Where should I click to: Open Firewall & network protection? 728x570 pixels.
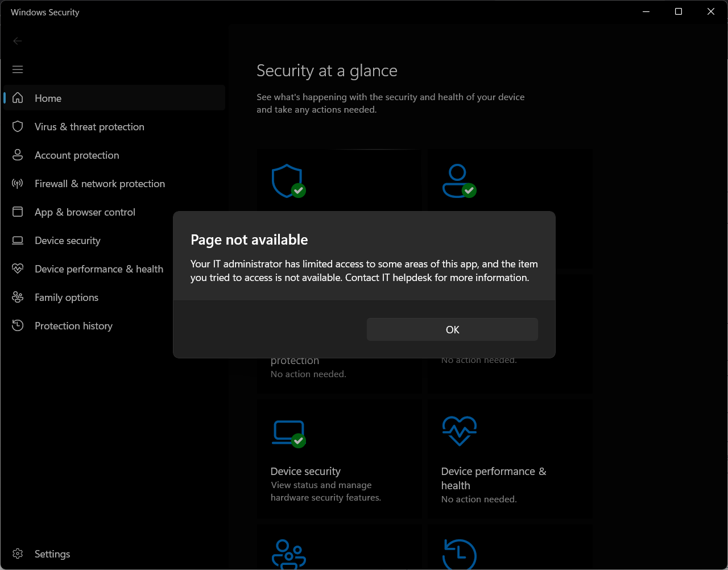[x=114, y=183]
